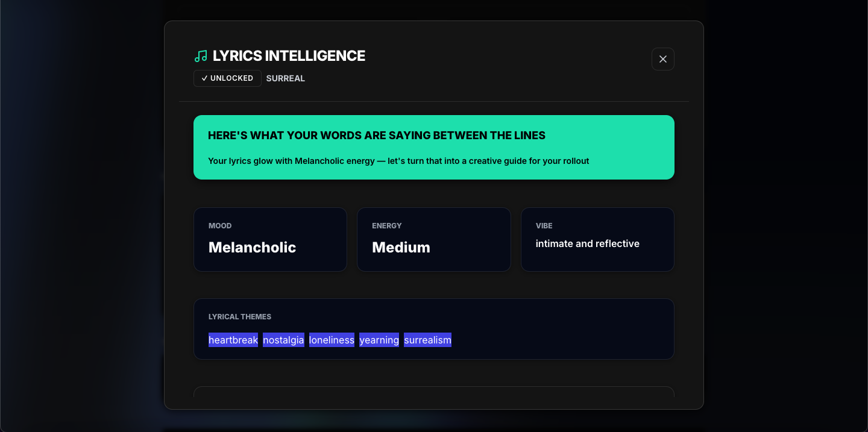Click the Lyrics Intelligence heading
This screenshot has height=432, width=868.
[x=289, y=56]
